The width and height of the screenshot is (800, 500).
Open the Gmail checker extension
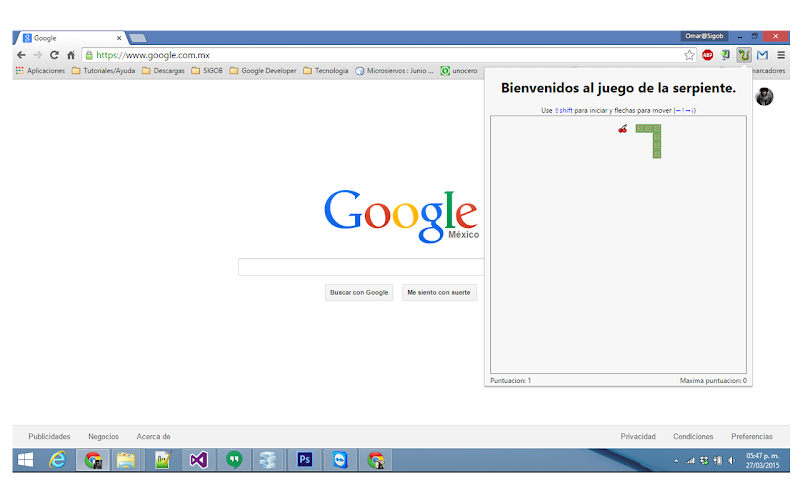(762, 55)
